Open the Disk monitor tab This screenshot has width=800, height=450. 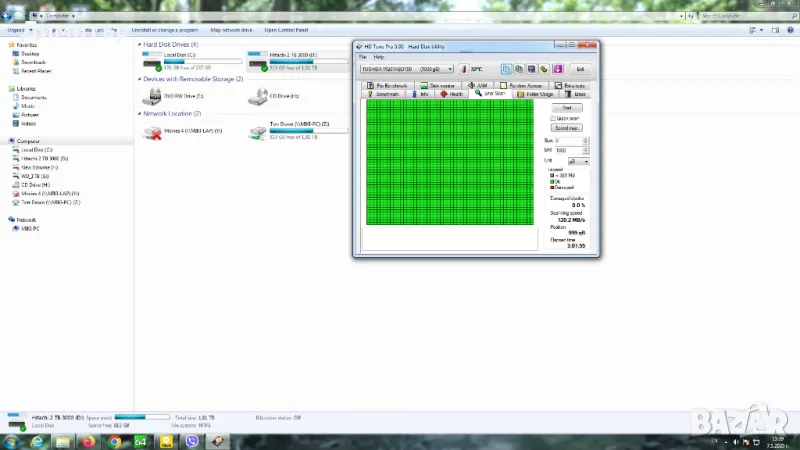437,85
